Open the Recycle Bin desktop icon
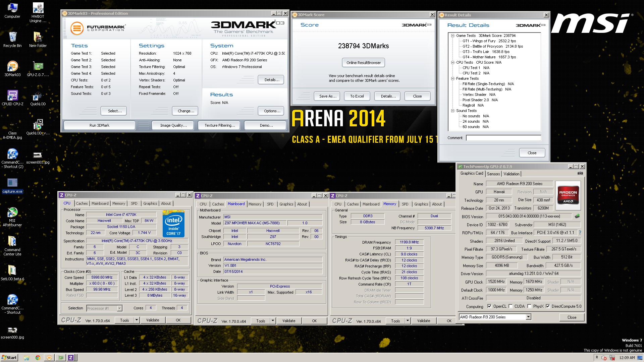The width and height of the screenshot is (644, 362). (12, 40)
